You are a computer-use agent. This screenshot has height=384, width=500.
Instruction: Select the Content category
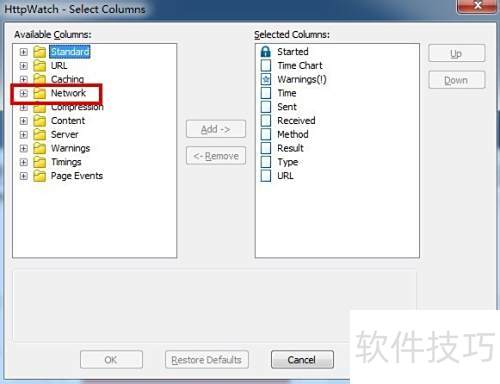coord(68,120)
